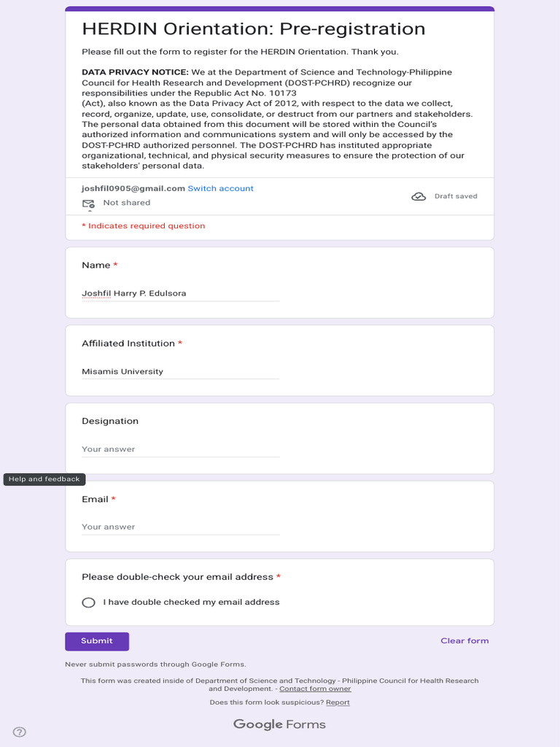Viewport: 560px width, 747px height.
Task: Focus the Designation answer field
Action: 180,449
